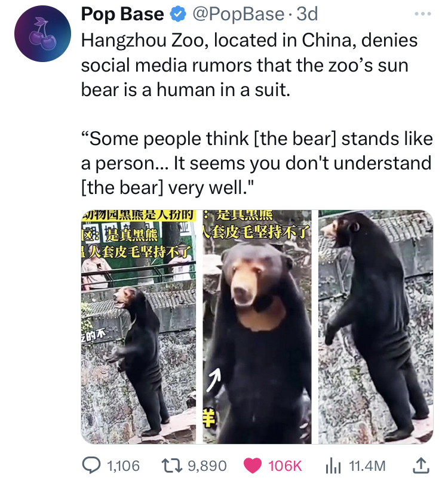
Task: Click the tweet text about Hangzhou Zoo
Action: pyautogui.click(x=249, y=65)
